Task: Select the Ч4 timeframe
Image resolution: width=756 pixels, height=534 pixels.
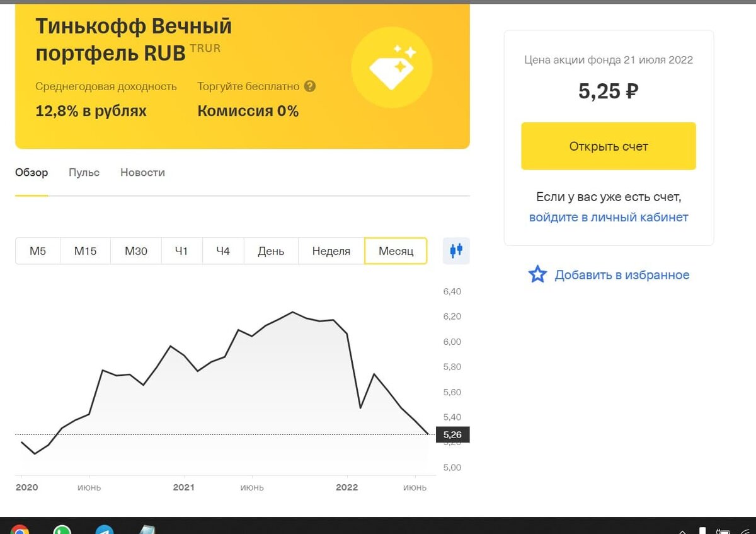Action: pyautogui.click(x=223, y=250)
